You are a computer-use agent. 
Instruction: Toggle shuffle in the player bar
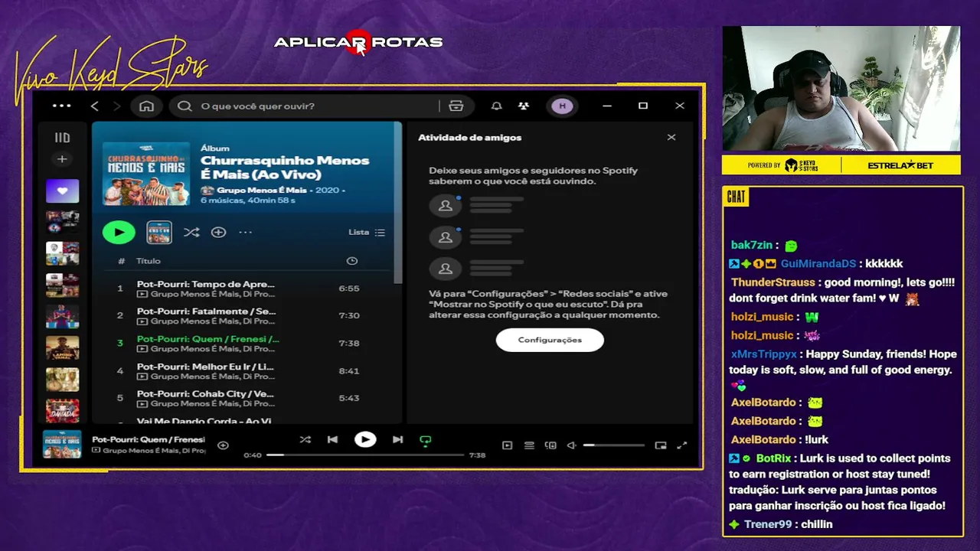(x=305, y=439)
